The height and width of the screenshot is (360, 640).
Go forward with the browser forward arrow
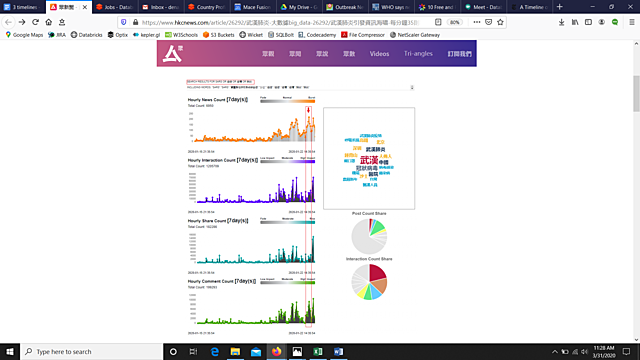coord(22,22)
